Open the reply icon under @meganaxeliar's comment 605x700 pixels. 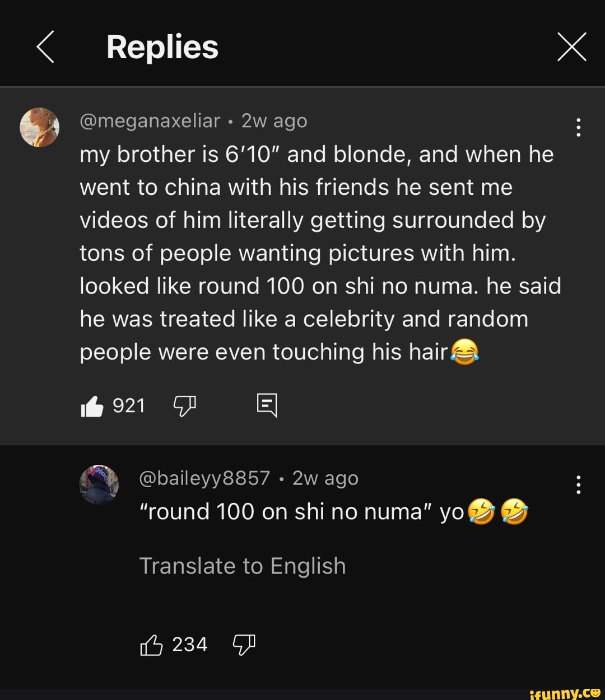pyautogui.click(x=268, y=405)
